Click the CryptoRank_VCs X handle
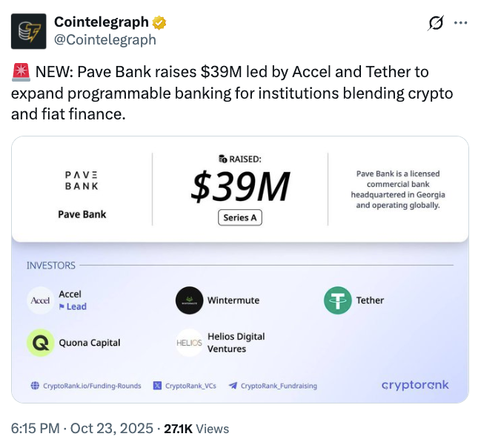This screenshot has width=481, height=448. pyautogui.click(x=185, y=386)
